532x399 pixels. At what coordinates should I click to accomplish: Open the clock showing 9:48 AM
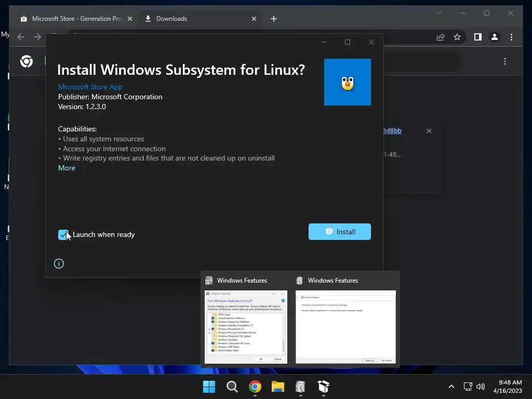pyautogui.click(x=508, y=387)
